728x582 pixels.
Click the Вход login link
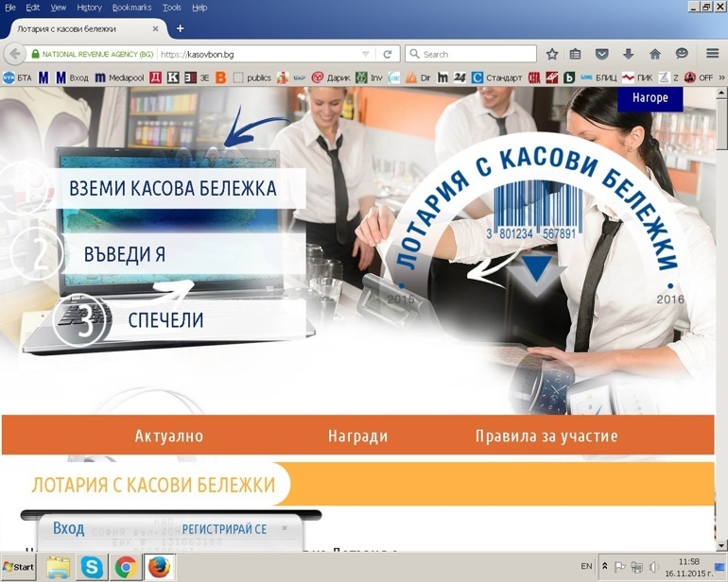tap(68, 529)
